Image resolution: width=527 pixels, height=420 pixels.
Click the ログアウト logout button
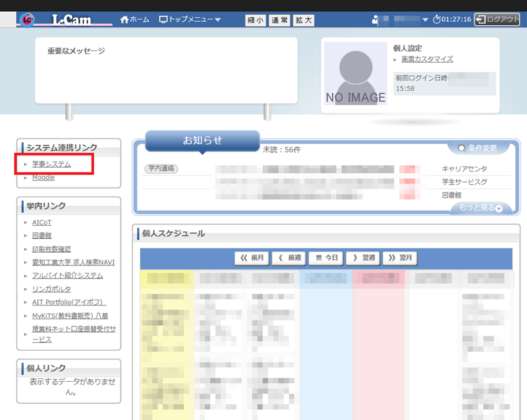tap(497, 20)
